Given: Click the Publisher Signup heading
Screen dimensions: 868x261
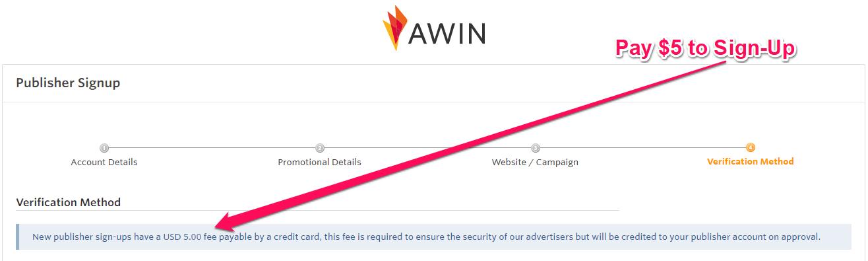Looking at the screenshot, I should (68, 83).
